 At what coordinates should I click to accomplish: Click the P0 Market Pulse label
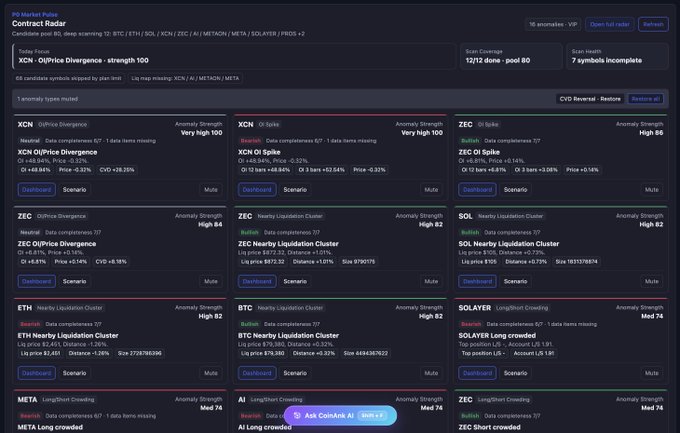point(35,14)
